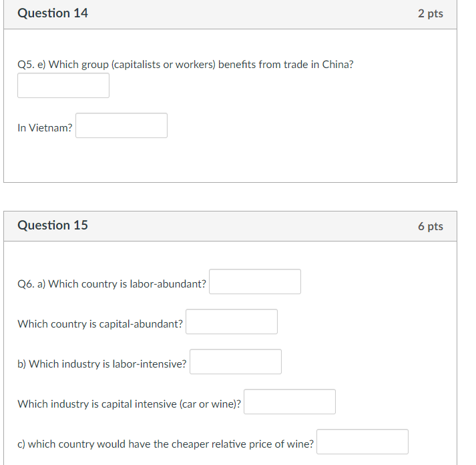
Task: Click the 'Q5. e)' question prefix
Action: click(x=31, y=65)
